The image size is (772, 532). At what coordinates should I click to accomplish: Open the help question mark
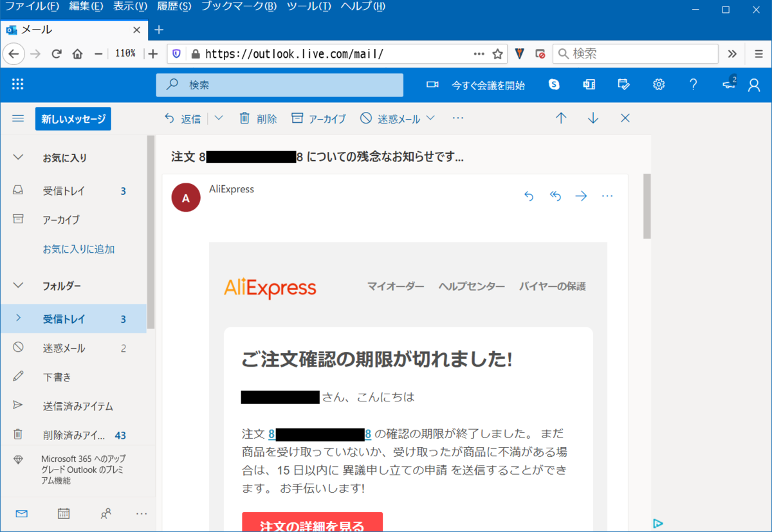pyautogui.click(x=693, y=84)
